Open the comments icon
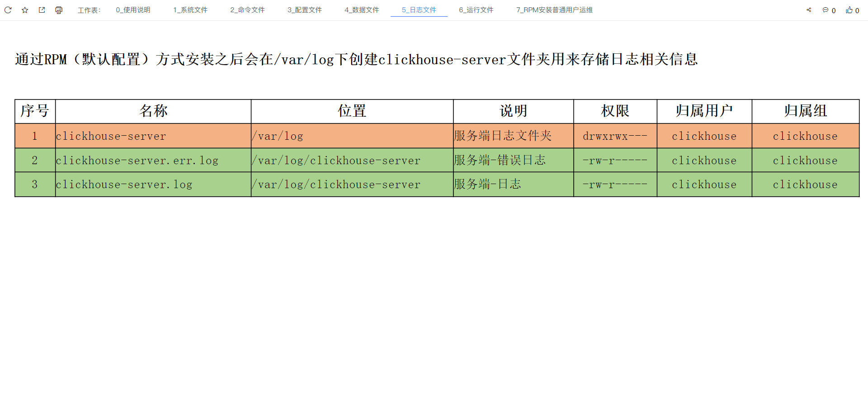Screen dimensions: 868x398 pyautogui.click(x=826, y=10)
